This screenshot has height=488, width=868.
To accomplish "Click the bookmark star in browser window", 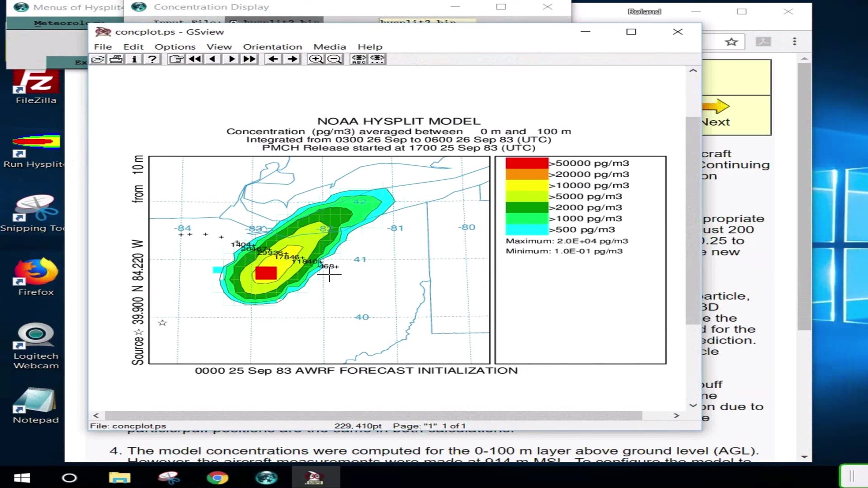I will point(731,42).
